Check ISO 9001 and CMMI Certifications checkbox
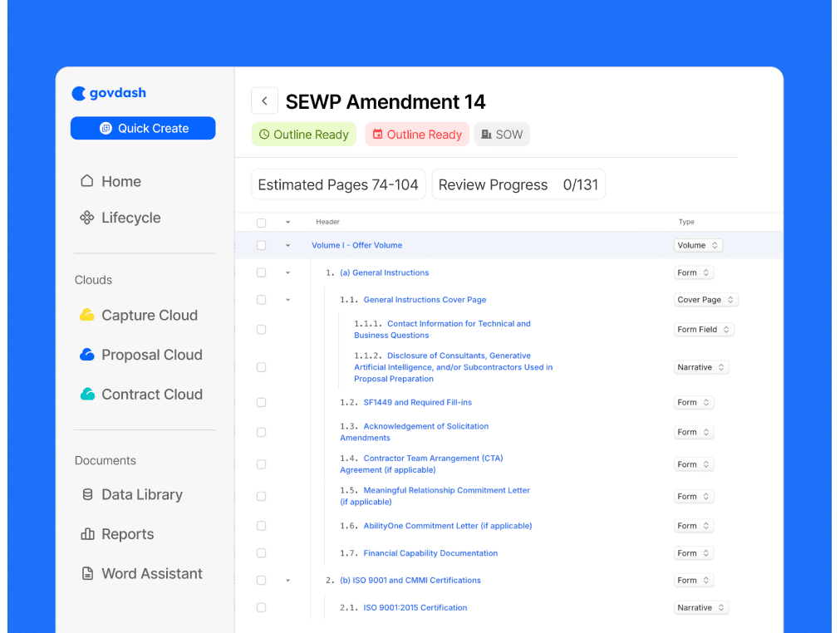 pyautogui.click(x=262, y=580)
